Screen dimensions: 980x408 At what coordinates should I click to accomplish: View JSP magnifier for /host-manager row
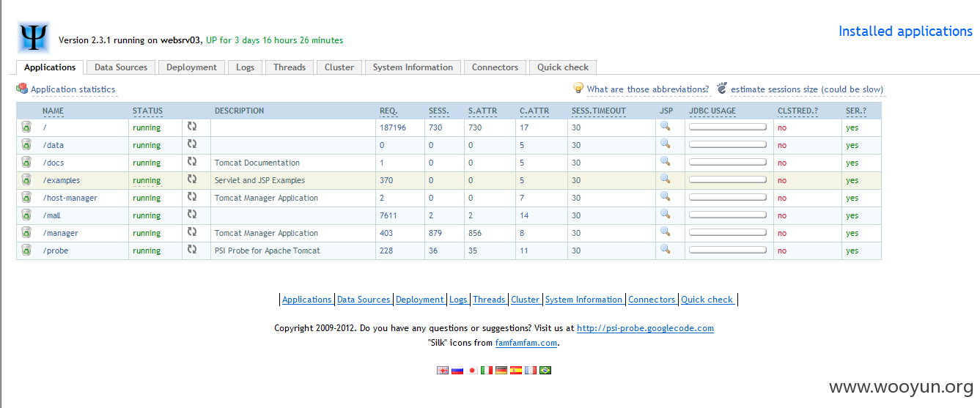665,196
